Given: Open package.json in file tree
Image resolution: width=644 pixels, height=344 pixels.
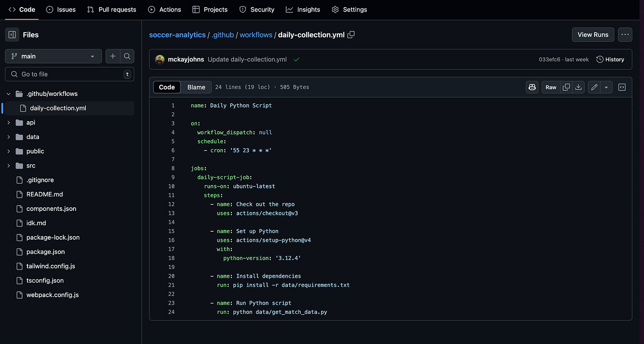Looking at the screenshot, I should 46,252.
